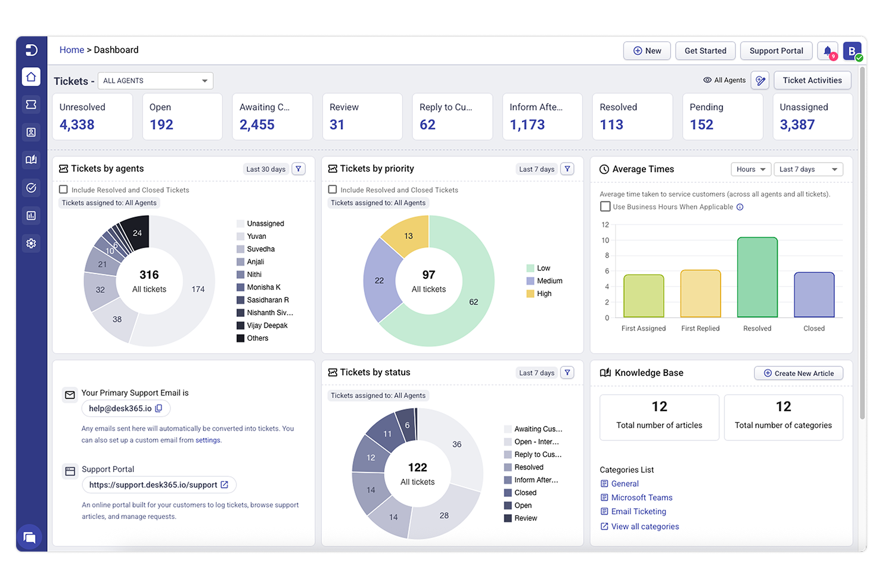
Task: Open the Home dashboard from the sidebar
Action: tap(31, 76)
